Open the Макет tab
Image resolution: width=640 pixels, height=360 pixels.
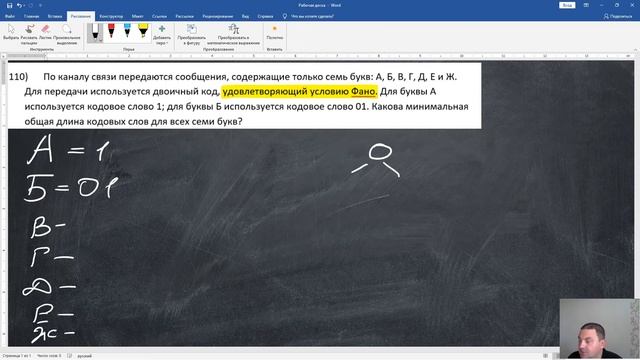click(x=138, y=16)
